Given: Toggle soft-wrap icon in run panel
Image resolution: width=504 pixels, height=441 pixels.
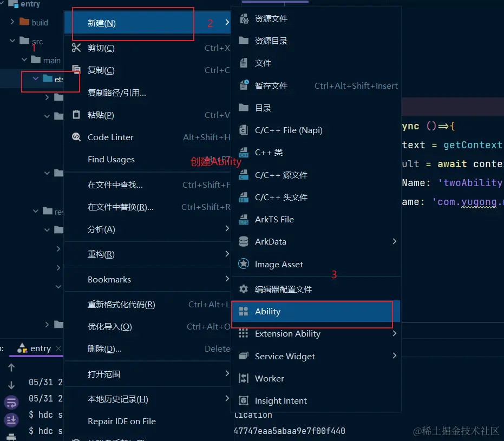Looking at the screenshot, I should (11, 403).
